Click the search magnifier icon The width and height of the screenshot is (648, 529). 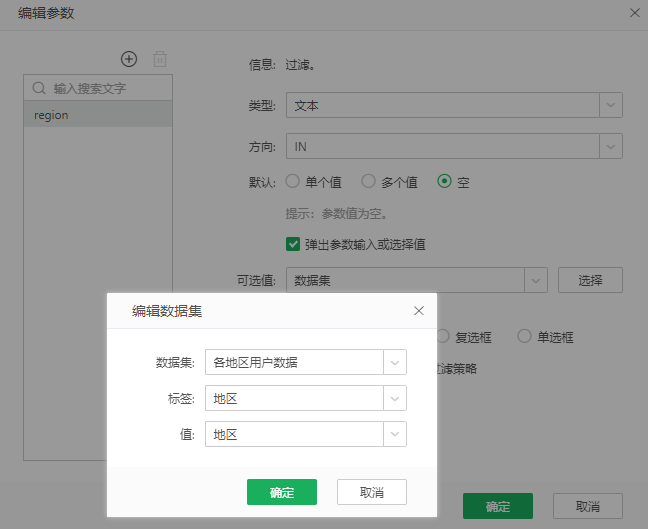[39, 88]
